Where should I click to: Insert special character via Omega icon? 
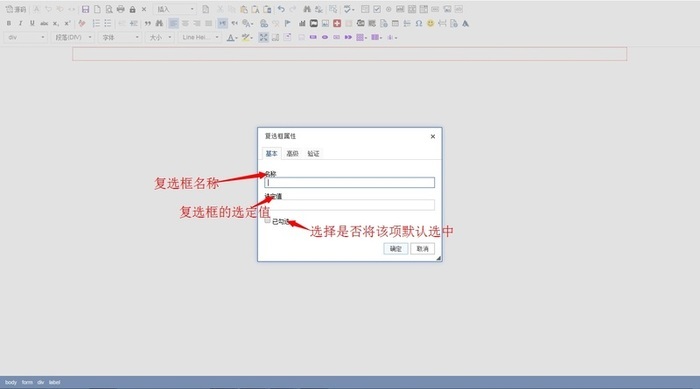coord(419,23)
